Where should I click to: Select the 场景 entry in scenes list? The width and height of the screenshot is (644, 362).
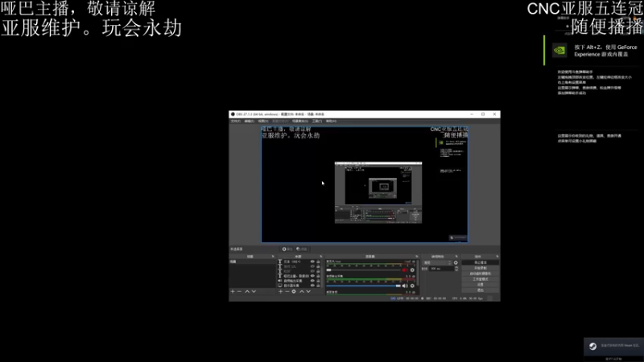coord(253,261)
